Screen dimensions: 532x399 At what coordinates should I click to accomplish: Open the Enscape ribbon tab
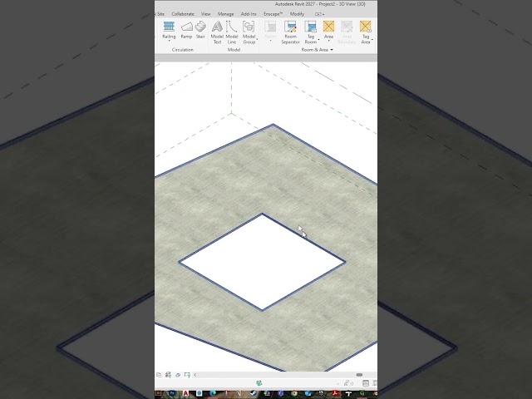tap(273, 14)
